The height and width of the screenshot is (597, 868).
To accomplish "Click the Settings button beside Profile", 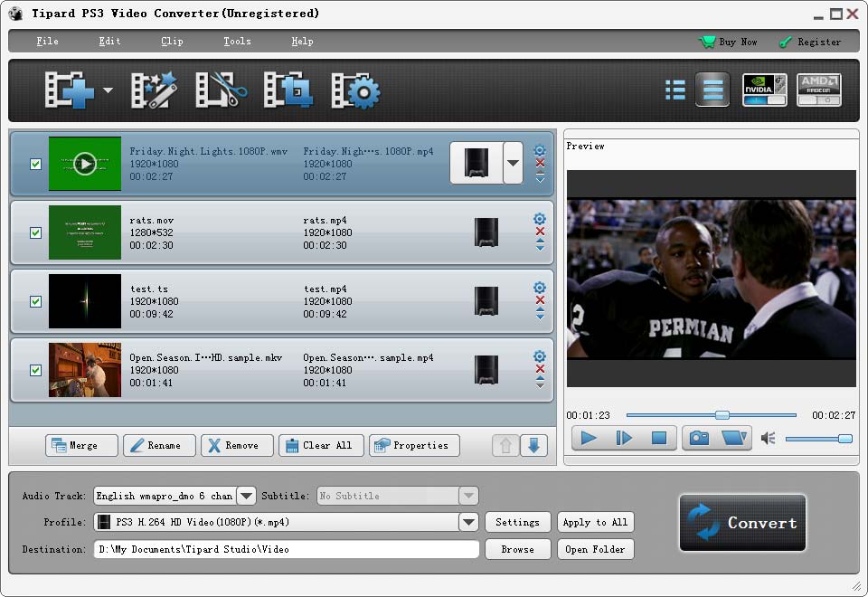I will point(517,522).
